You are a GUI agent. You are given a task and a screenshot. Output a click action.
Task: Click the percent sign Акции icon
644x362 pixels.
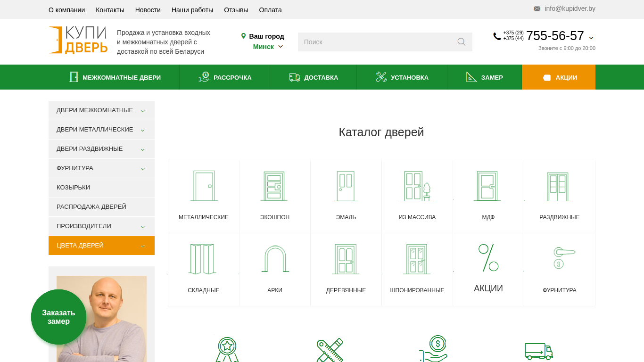click(488, 258)
